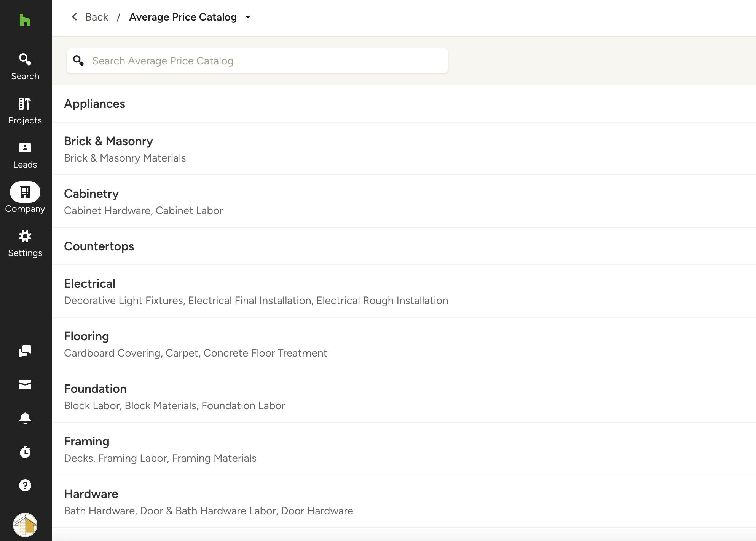Select the Company section icon
Viewport: 756px width, 541px height.
[x=25, y=192]
